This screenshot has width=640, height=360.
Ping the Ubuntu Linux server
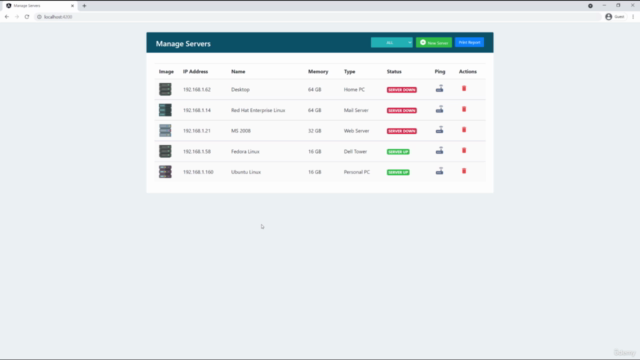[x=439, y=171]
